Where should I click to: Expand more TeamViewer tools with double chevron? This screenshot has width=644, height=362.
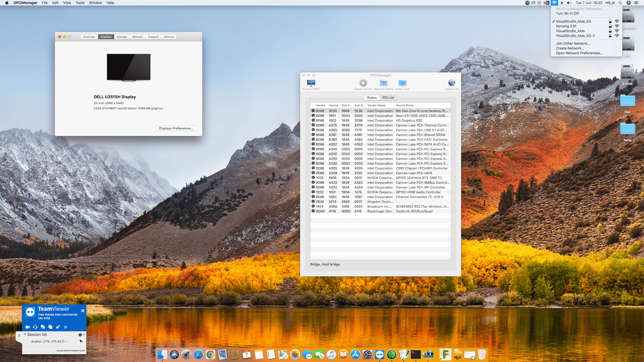pyautogui.click(x=65, y=327)
